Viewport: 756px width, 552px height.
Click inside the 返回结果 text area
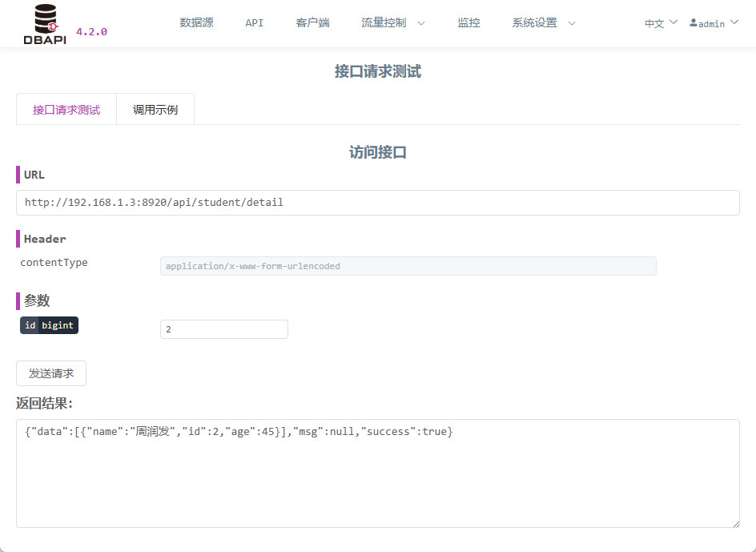click(x=377, y=473)
